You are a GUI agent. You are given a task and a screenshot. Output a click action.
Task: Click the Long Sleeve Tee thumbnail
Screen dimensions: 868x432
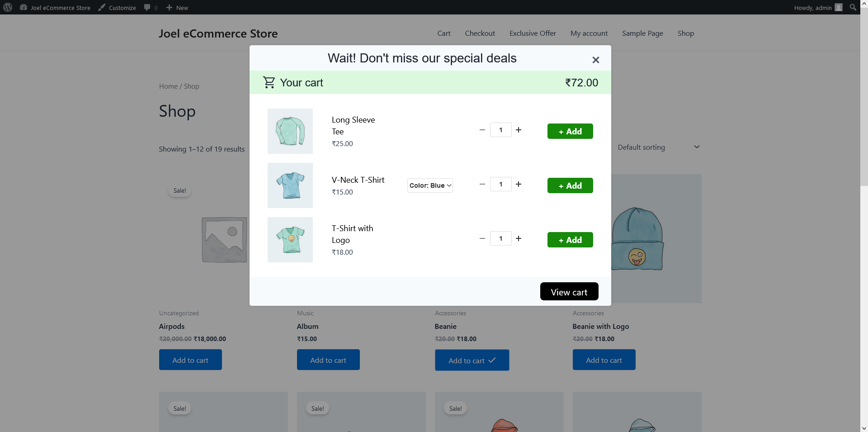point(290,131)
